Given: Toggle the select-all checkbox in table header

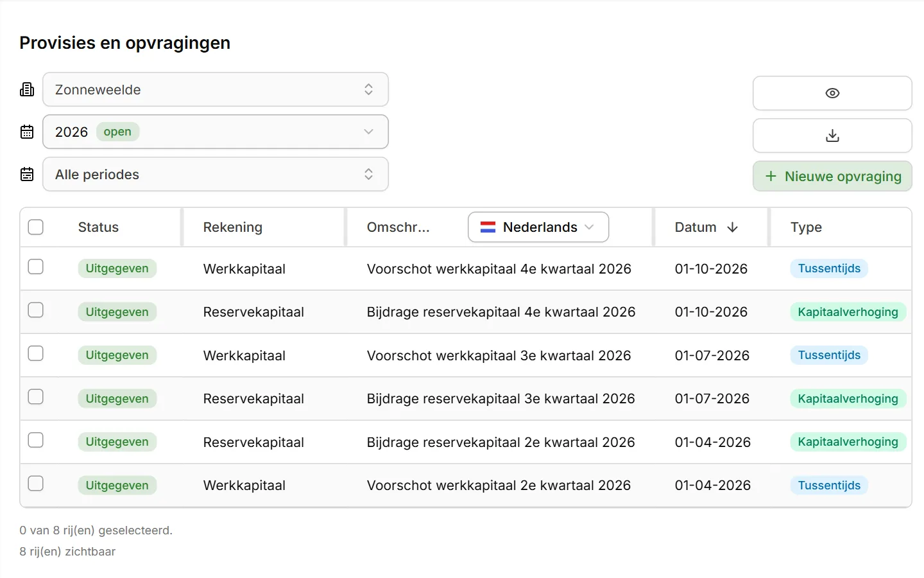Looking at the screenshot, I should click(x=36, y=227).
